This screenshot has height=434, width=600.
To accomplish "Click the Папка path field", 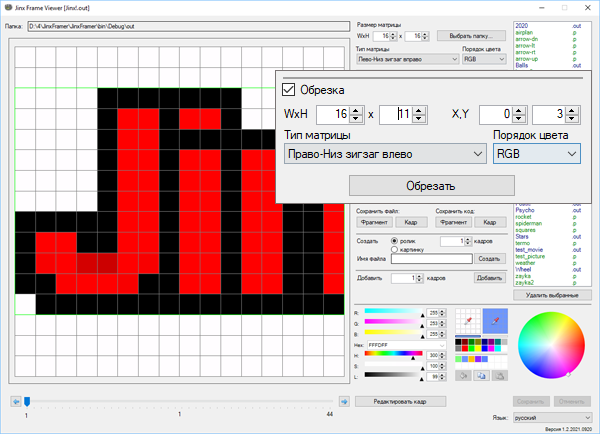I will click(189, 26).
